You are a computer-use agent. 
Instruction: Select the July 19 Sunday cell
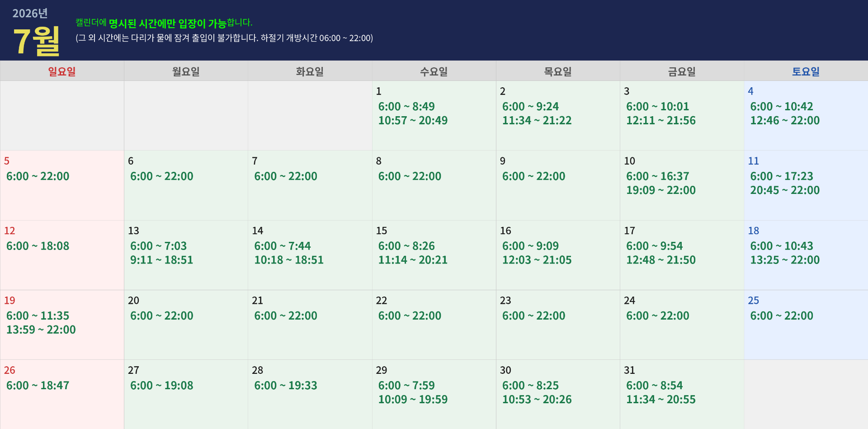pyautogui.click(x=62, y=325)
